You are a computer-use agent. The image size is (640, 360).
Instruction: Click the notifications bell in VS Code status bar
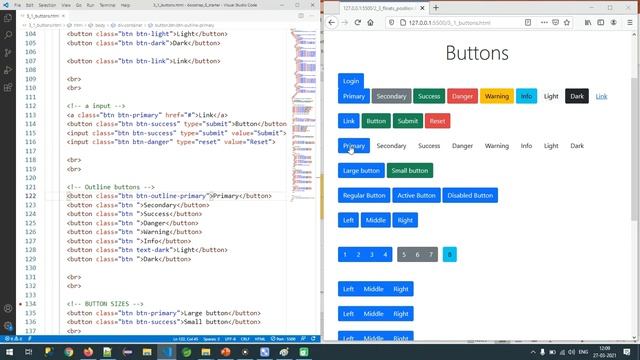pos(313,339)
